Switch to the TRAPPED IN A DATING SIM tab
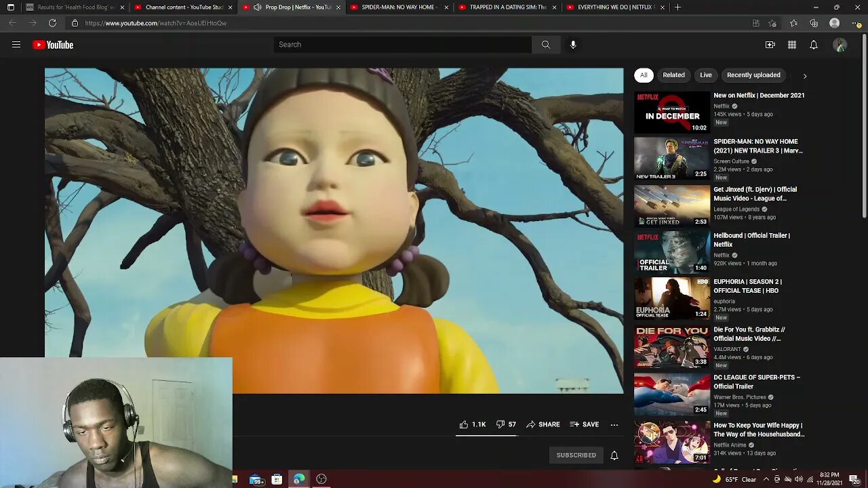Image resolution: width=868 pixels, height=488 pixels. pos(507,7)
